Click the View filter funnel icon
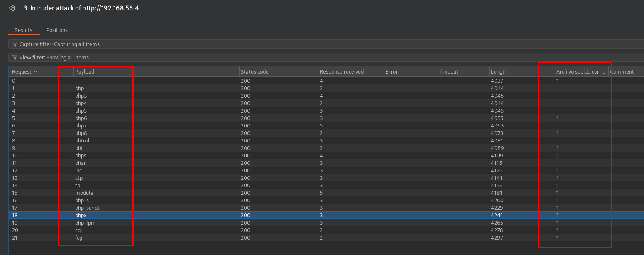The image size is (644, 255). pos(15,57)
